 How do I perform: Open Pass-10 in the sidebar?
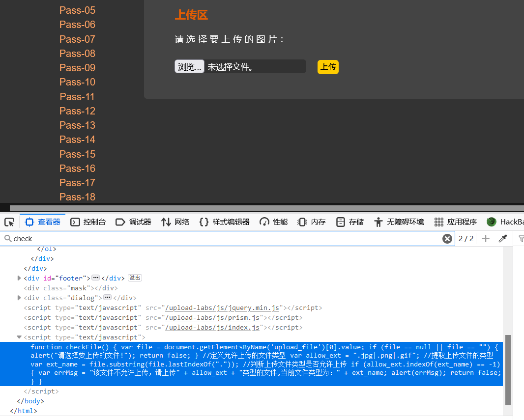tap(77, 82)
